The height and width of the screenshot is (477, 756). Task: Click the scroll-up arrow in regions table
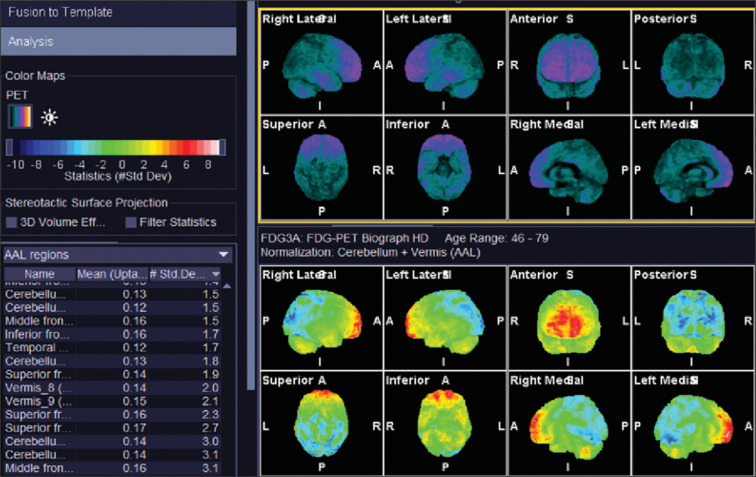(227, 286)
